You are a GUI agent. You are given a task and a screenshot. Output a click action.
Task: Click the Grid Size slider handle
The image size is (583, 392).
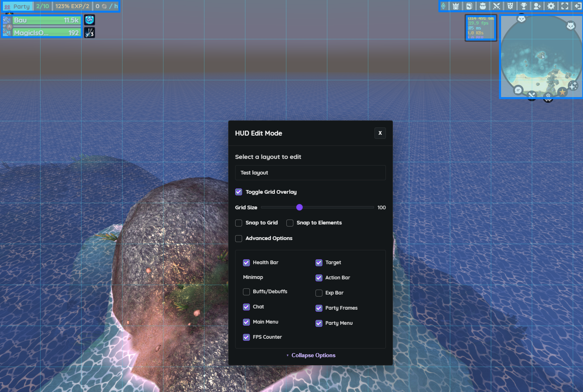click(299, 207)
